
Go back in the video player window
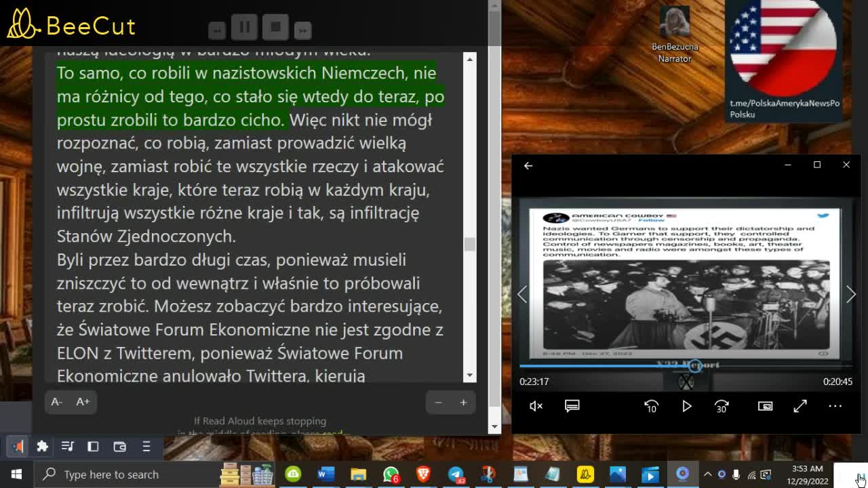point(528,165)
